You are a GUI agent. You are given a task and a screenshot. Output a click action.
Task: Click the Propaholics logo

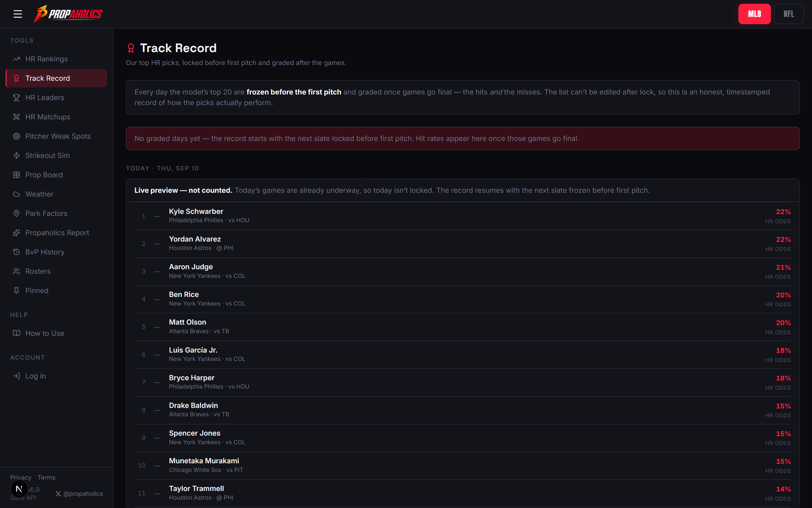pos(68,14)
